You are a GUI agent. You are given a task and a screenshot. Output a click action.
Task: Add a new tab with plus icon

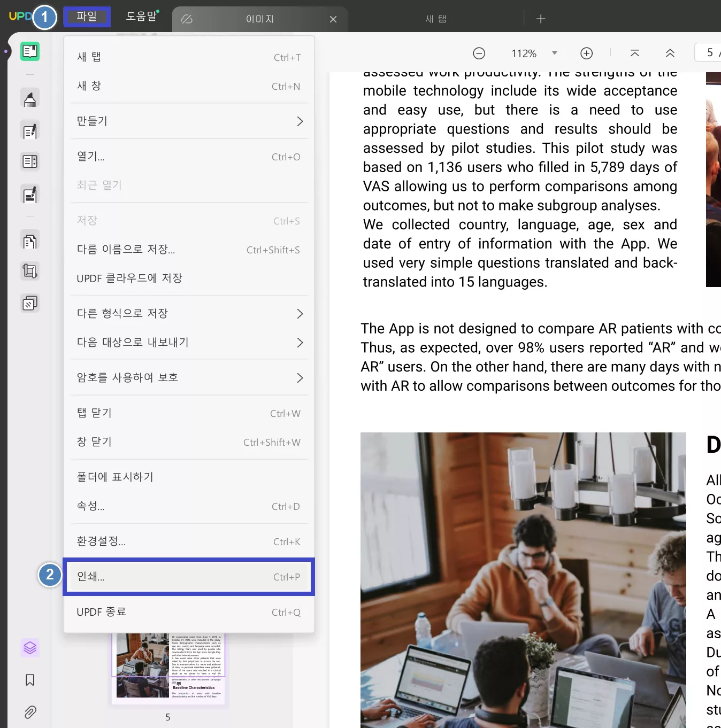click(541, 19)
